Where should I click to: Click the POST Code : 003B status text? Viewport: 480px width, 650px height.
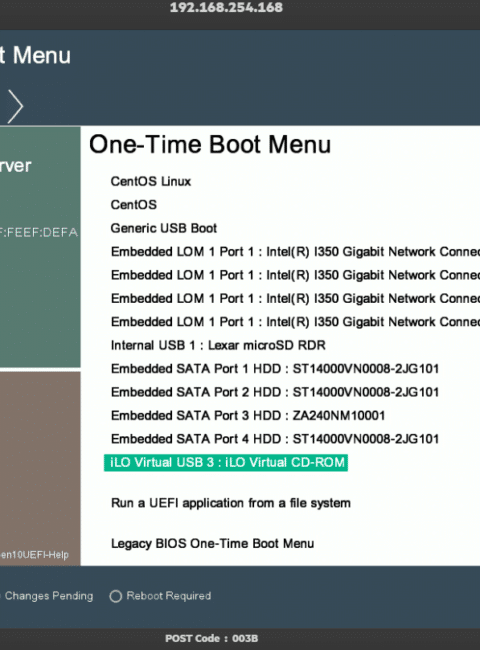211,638
